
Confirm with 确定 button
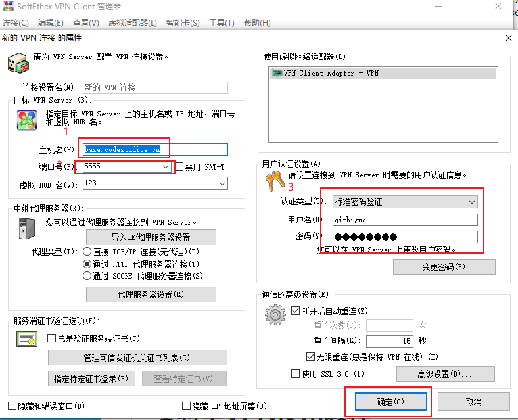(x=391, y=402)
